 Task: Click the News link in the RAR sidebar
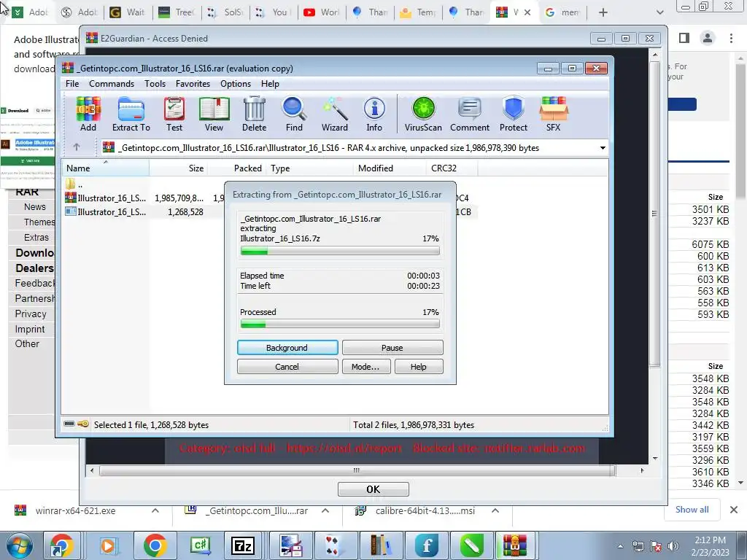point(35,206)
